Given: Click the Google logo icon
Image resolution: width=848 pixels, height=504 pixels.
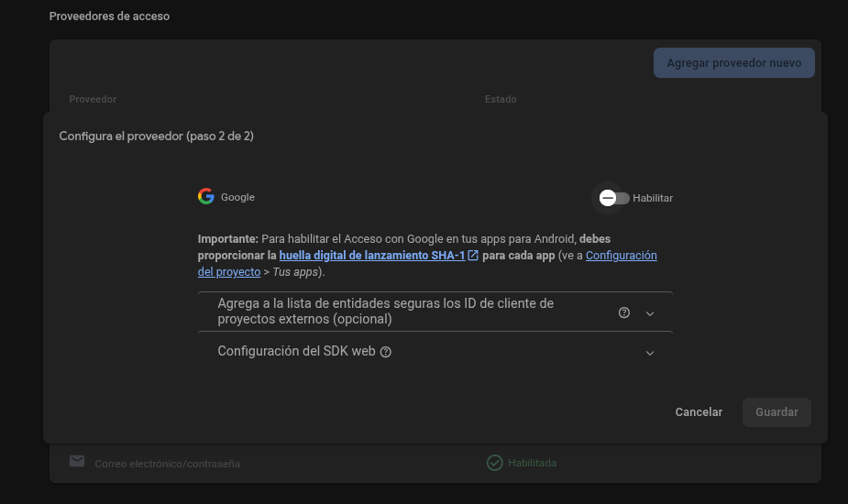Looking at the screenshot, I should tap(206, 196).
